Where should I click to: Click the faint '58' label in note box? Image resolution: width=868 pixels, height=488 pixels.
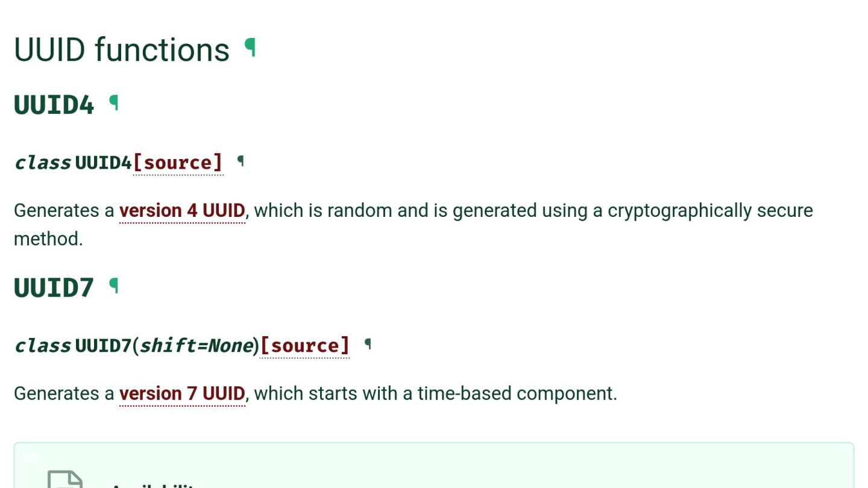29,458
